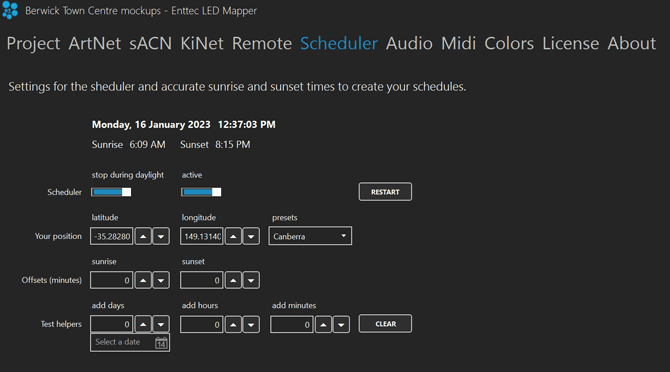Click the latitude value field

pos(112,236)
